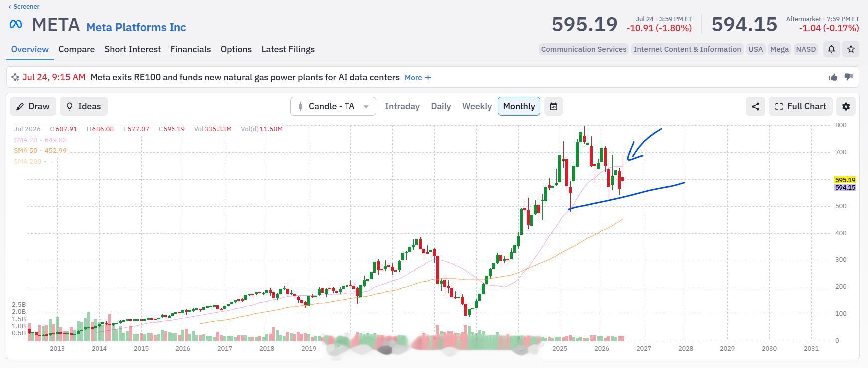The image size is (868, 368).
Task: Click the thumbs up icon on news
Action: (x=833, y=77)
